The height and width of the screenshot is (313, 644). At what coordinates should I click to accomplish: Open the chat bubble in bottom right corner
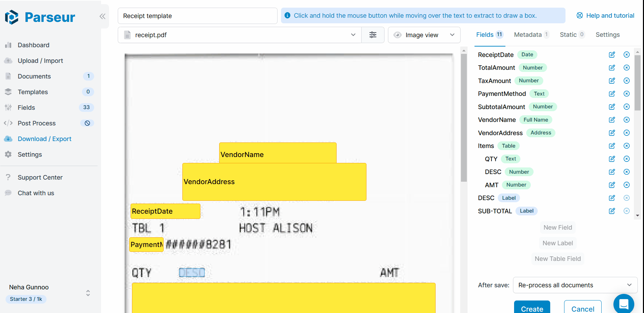point(624,304)
